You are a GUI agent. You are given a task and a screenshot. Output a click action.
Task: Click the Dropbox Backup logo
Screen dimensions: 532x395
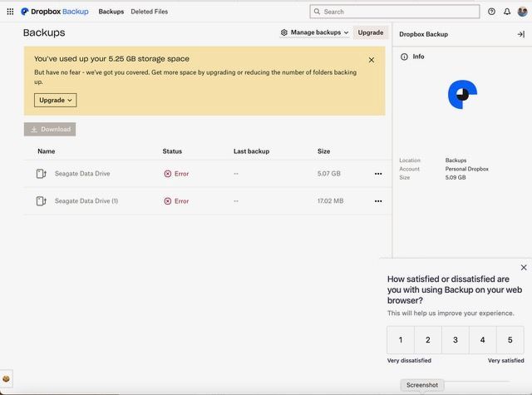(55, 12)
